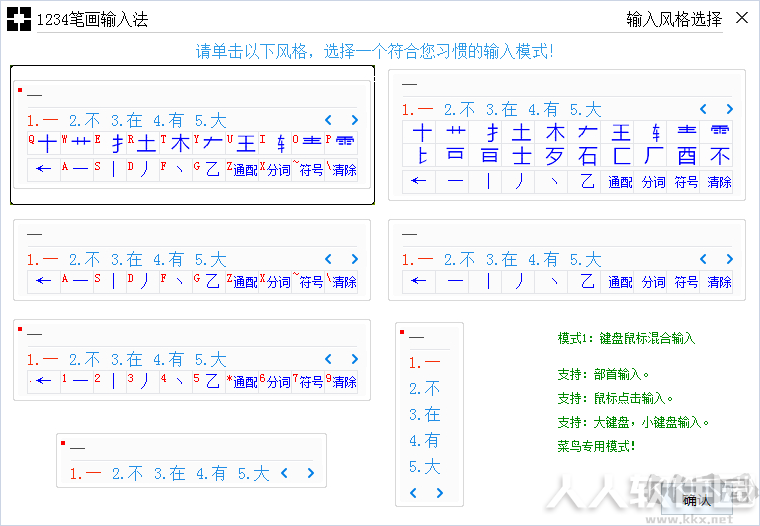Viewport: 760px width, 526px height.
Task: Click the E-labeled 扌 radical key
Action: pos(110,143)
